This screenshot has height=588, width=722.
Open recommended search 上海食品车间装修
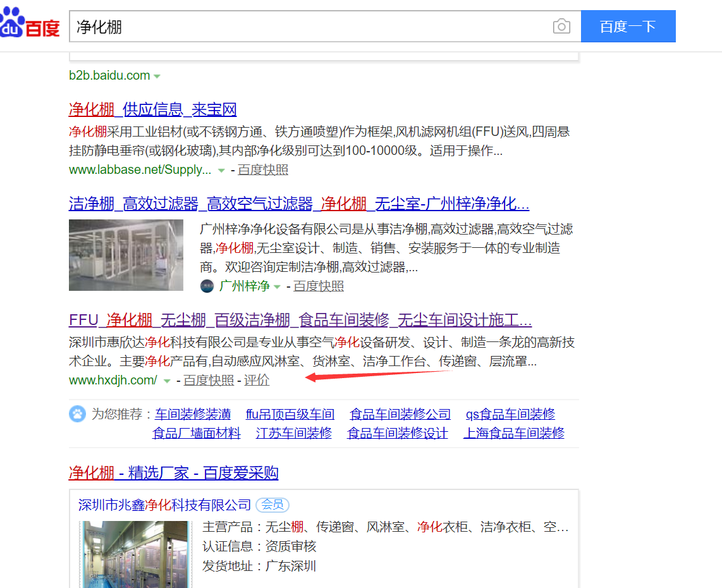pyautogui.click(x=513, y=433)
